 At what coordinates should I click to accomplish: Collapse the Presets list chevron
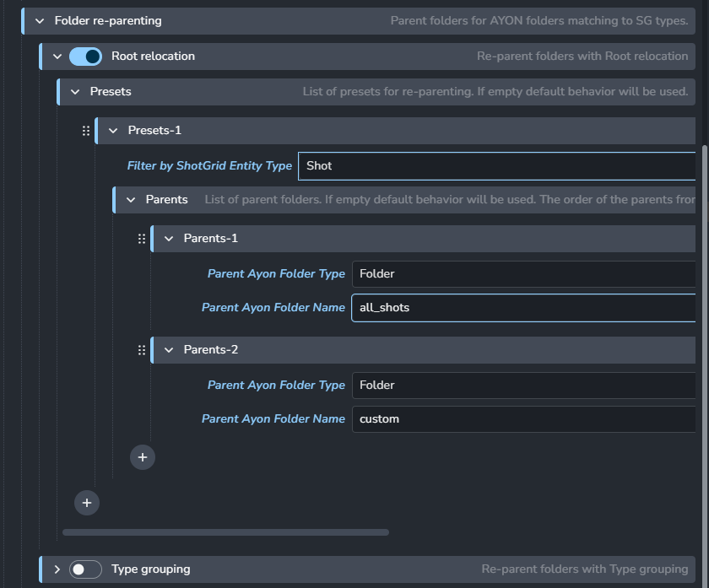[75, 92]
